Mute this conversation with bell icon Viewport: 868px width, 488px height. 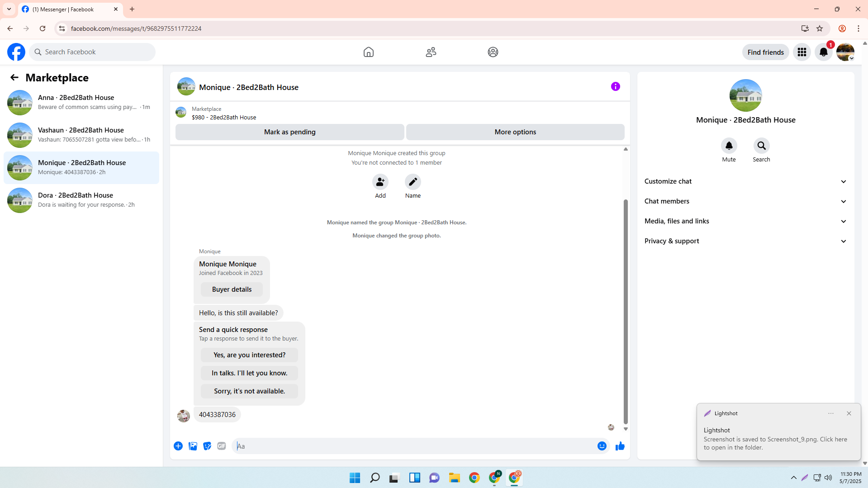pyautogui.click(x=729, y=146)
